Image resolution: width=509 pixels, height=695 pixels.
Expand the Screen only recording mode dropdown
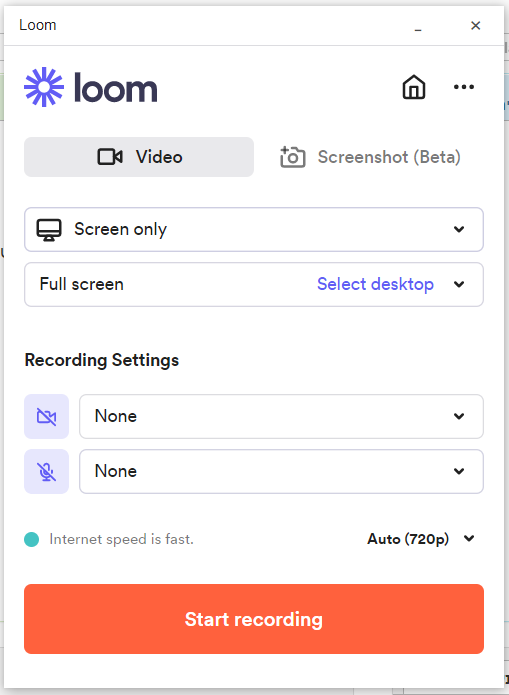pos(254,230)
